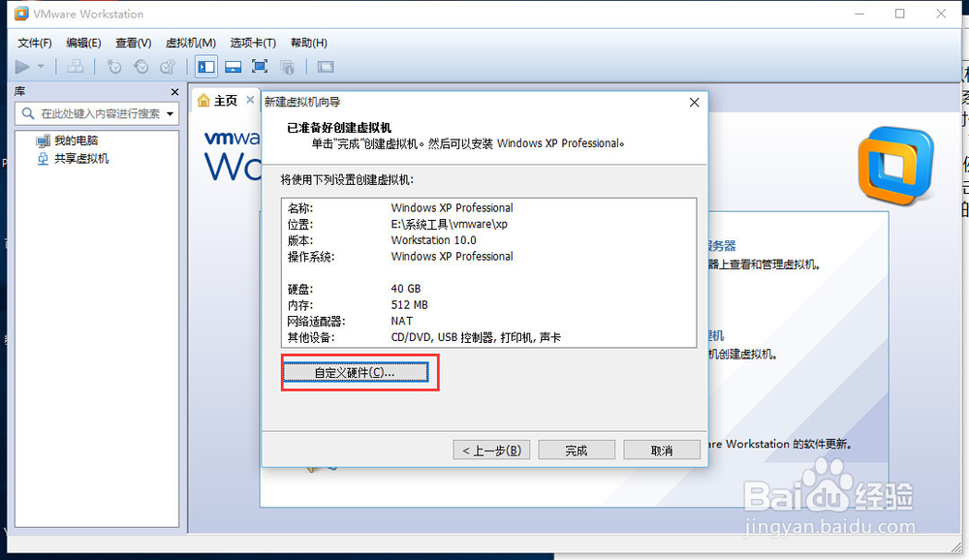The image size is (969, 560).
Task: Click the Enter Full Screen mode icon
Action: [x=258, y=66]
